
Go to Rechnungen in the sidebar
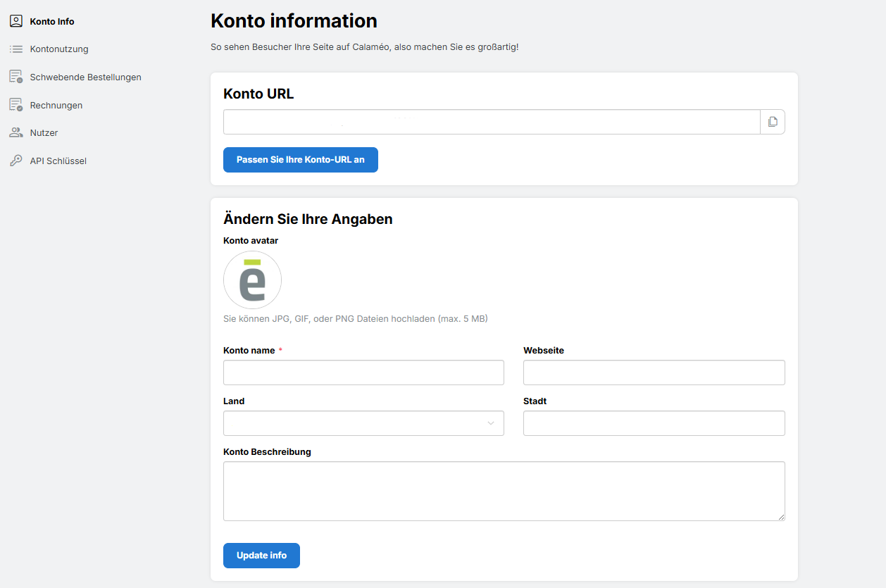(x=56, y=105)
